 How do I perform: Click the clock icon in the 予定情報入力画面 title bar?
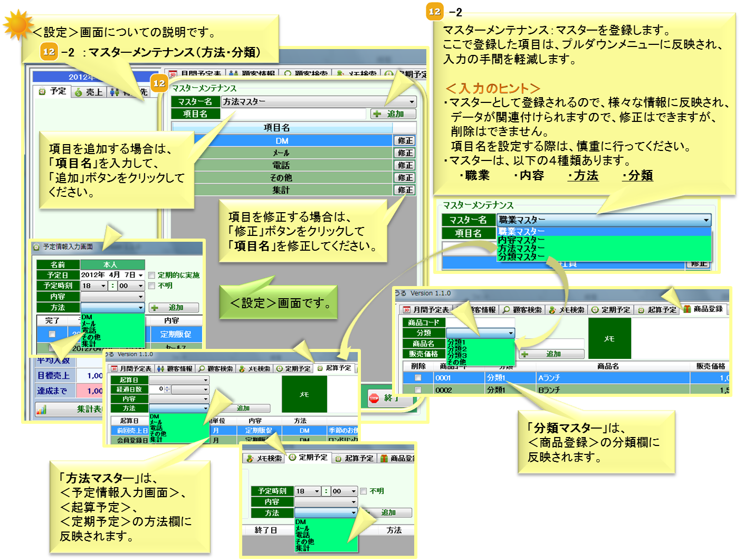coord(36,247)
